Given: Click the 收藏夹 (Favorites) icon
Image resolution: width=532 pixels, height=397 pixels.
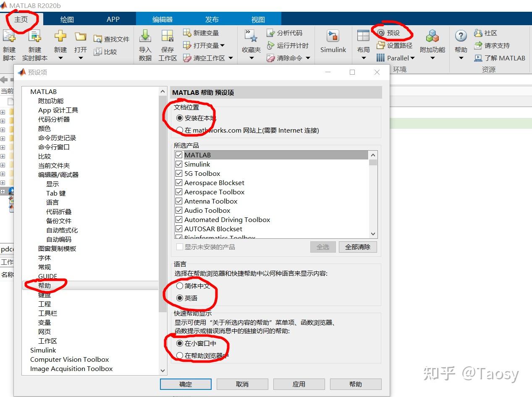Looking at the screenshot, I should tap(251, 36).
